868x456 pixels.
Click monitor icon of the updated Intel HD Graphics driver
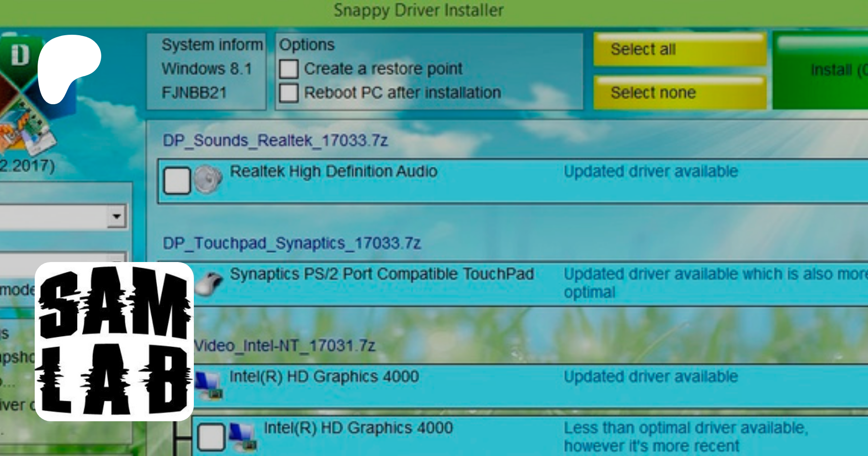point(208,385)
